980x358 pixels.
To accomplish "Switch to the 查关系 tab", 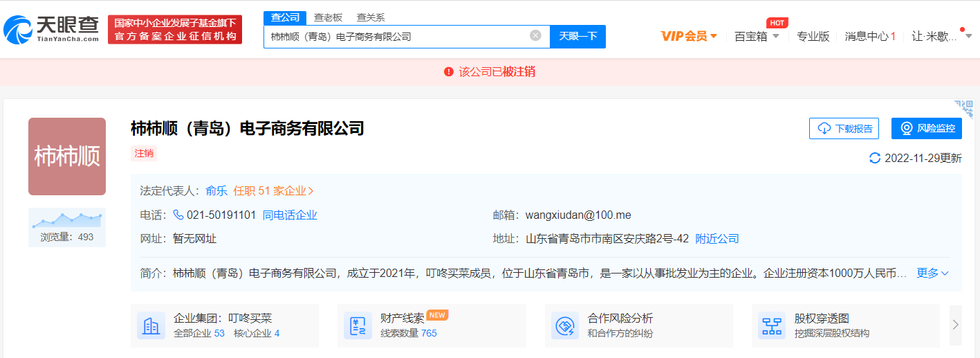I will pyautogui.click(x=371, y=17).
